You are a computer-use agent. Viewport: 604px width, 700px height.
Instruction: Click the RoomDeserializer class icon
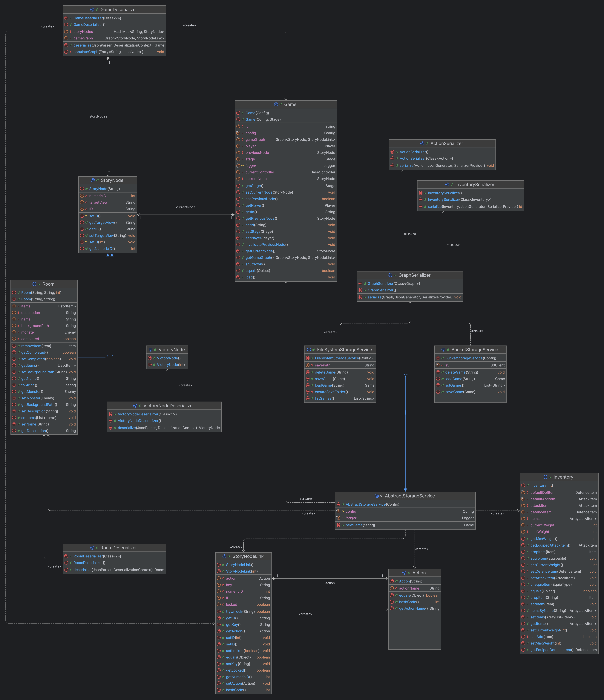click(x=92, y=548)
